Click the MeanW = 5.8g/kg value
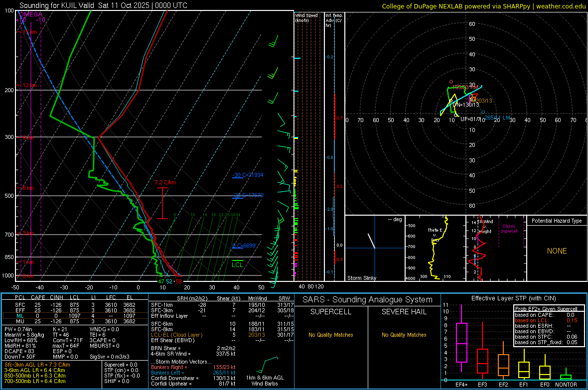The height and width of the screenshot is (390, 588). [x=24, y=335]
